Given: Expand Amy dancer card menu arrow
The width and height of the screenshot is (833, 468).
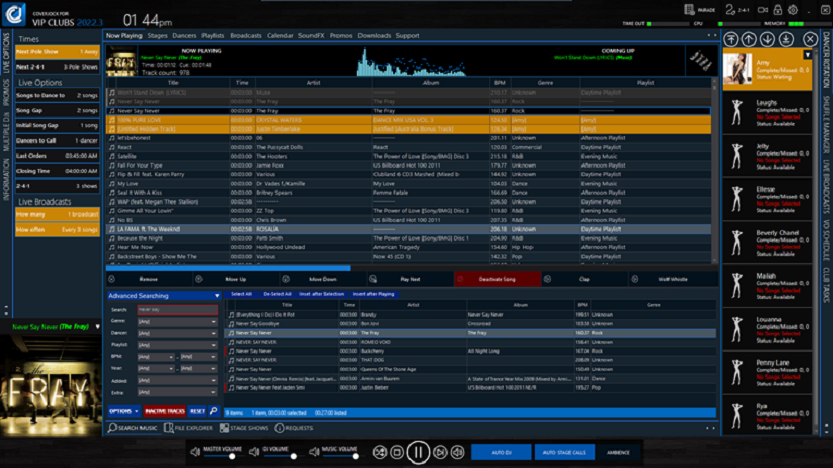Looking at the screenshot, I should tap(808, 55).
